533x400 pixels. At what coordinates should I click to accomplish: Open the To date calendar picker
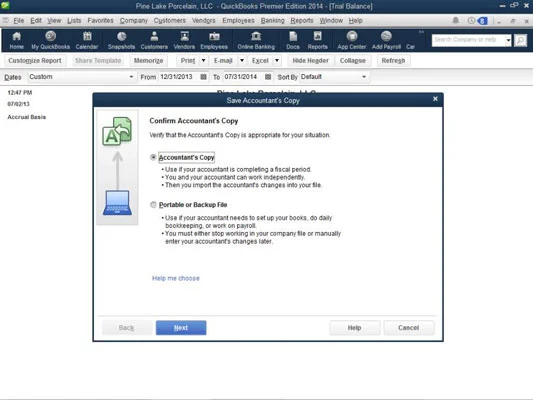[x=268, y=77]
